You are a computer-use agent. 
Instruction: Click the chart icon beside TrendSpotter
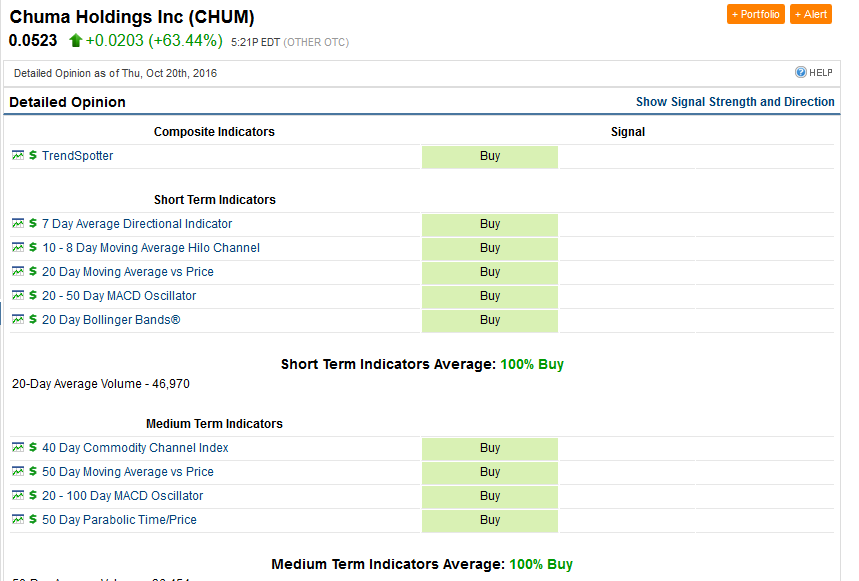(x=18, y=156)
